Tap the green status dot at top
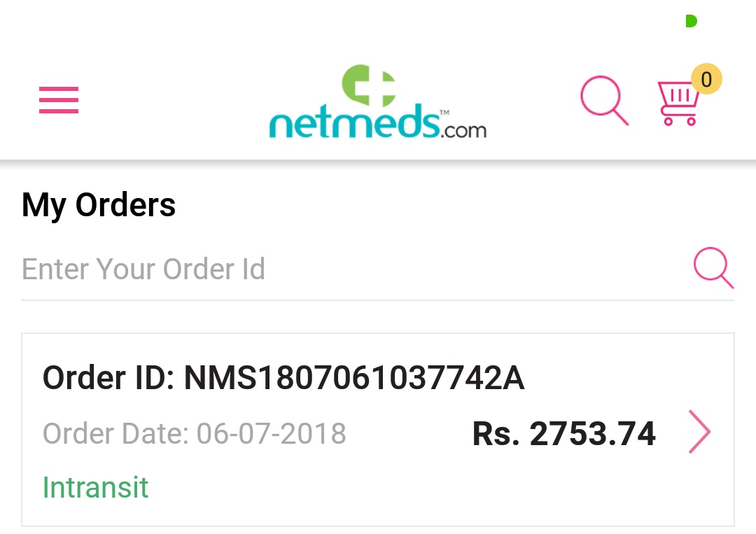 pos(691,21)
